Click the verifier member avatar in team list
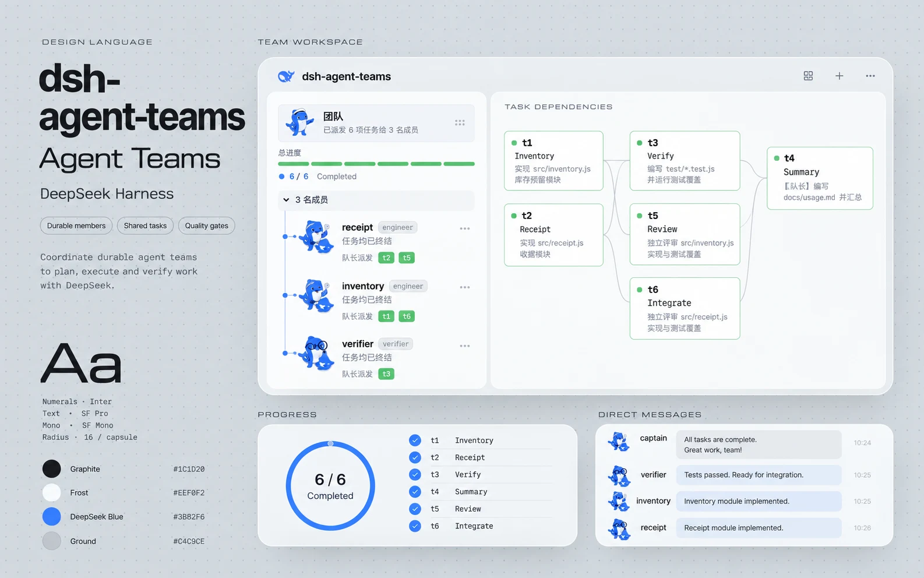 click(x=317, y=353)
